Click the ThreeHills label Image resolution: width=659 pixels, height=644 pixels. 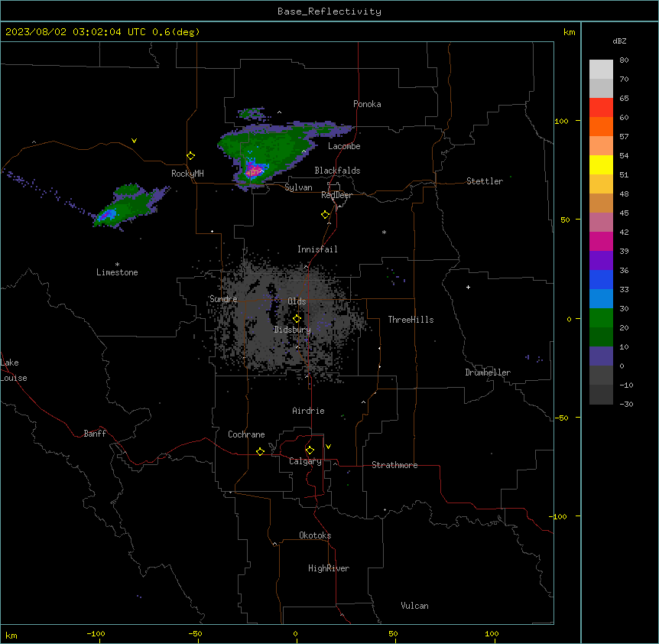tap(411, 320)
